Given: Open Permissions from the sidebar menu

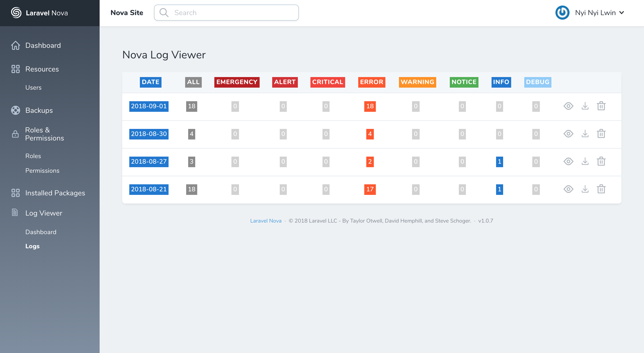Looking at the screenshot, I should 43,170.
